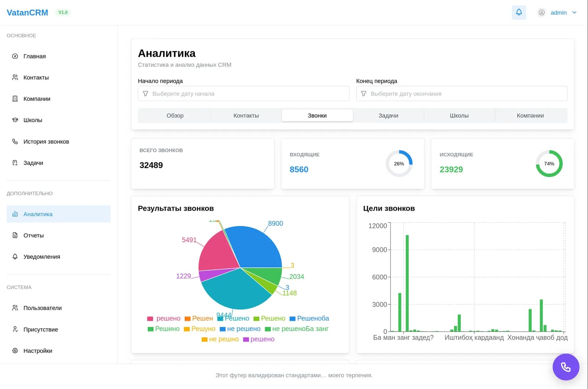Switch to the Обзор tab
This screenshot has height=389, width=588.
(x=175, y=115)
